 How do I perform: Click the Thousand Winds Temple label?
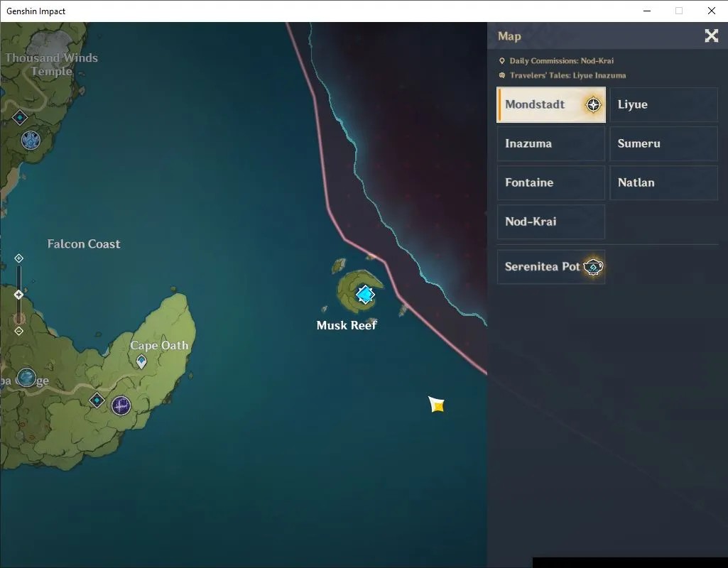point(52,65)
